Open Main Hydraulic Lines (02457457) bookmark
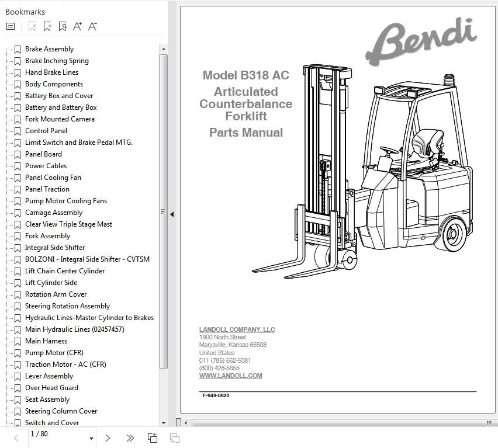Viewport: 498px width, 448px height. (75, 329)
